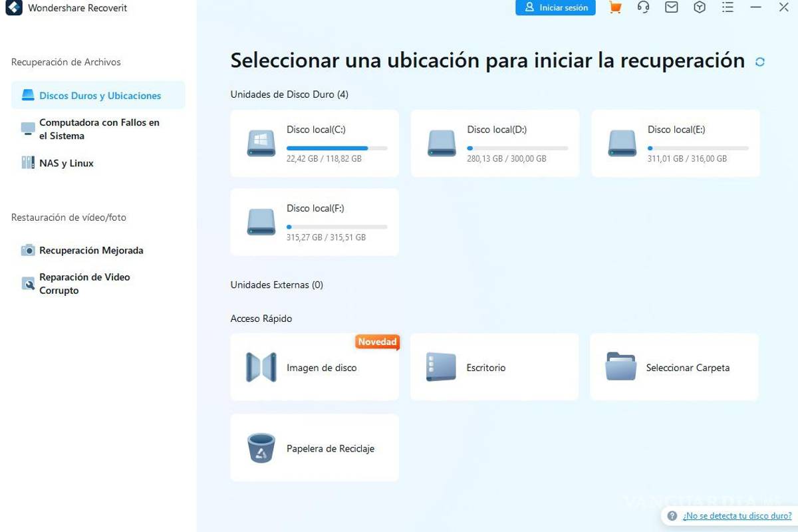Open the menu list icon

728,7
